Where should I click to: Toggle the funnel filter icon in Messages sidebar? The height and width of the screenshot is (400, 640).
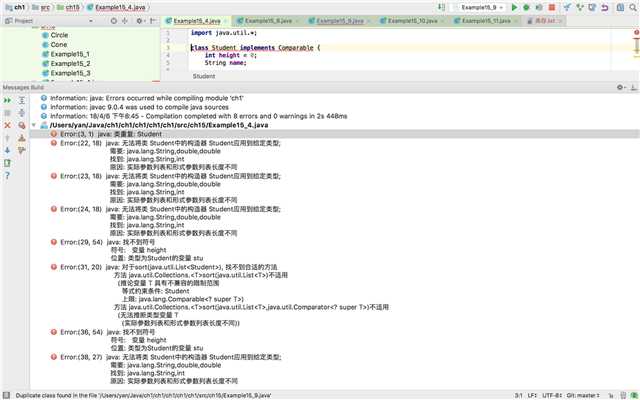(22, 150)
